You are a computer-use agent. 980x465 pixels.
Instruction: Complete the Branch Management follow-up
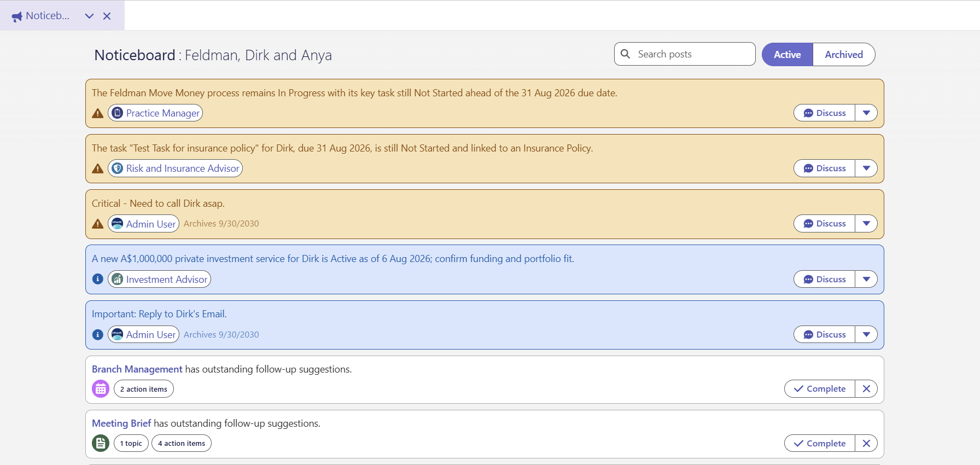819,388
